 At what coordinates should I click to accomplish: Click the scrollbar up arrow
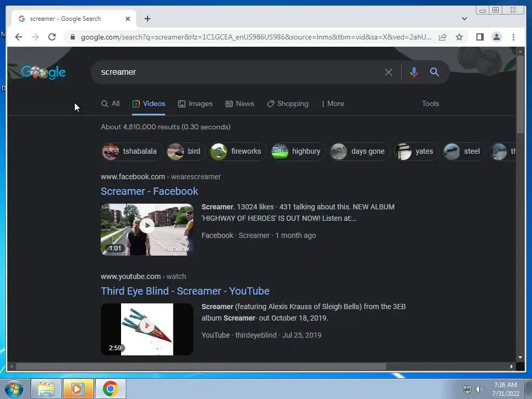(x=520, y=51)
